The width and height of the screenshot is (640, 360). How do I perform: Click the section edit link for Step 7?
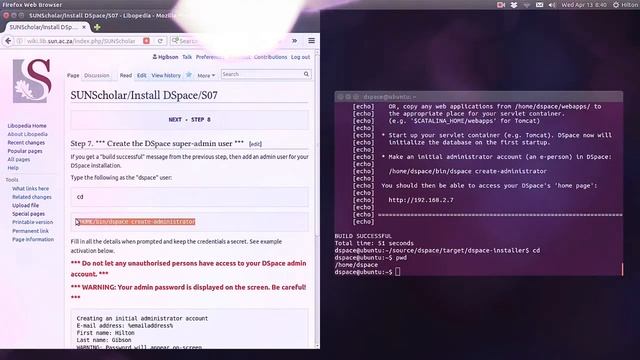pos(255,144)
